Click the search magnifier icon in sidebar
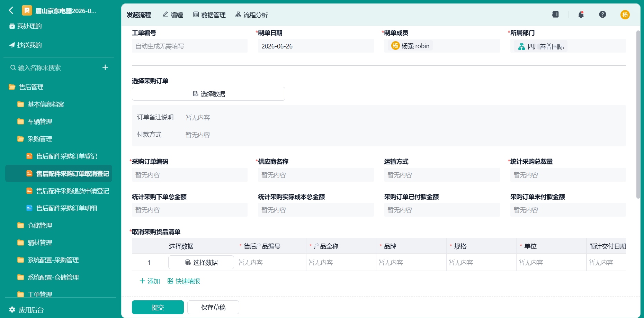Screen dimensions: 644x318 (x=13, y=67)
